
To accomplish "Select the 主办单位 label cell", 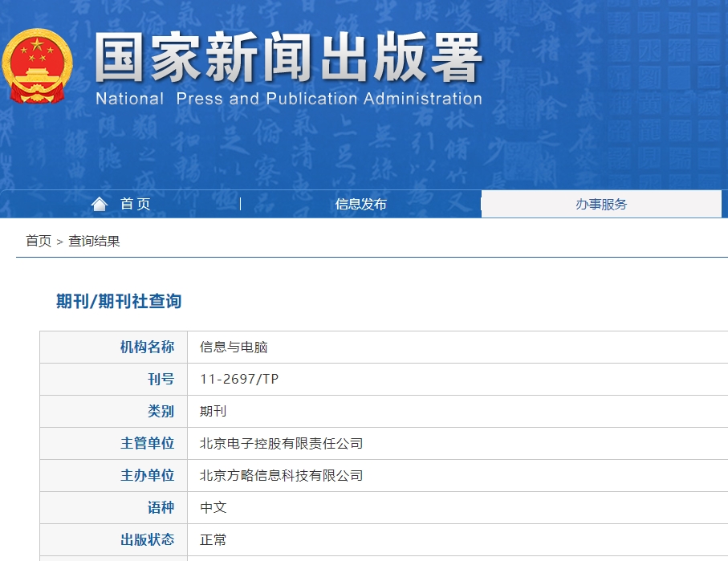I will (x=114, y=475).
